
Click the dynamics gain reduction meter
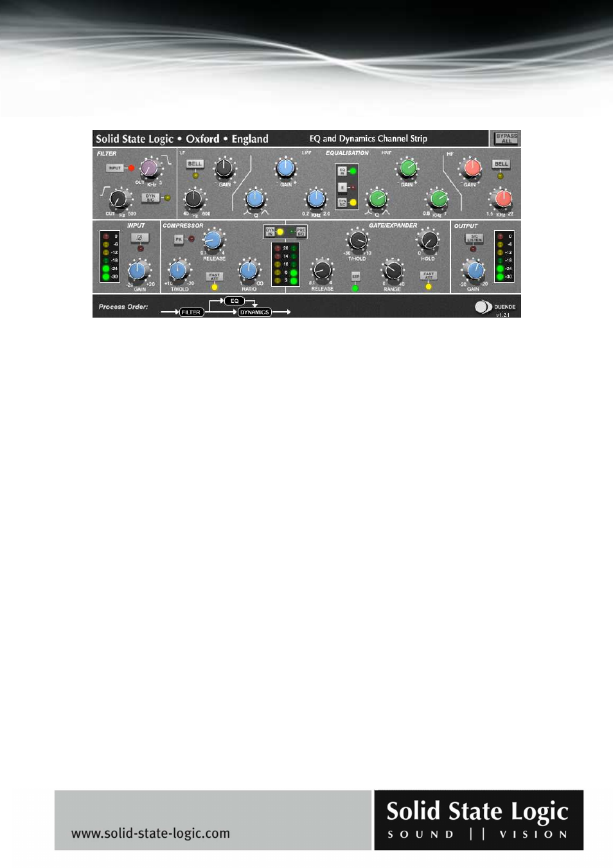tap(285, 264)
